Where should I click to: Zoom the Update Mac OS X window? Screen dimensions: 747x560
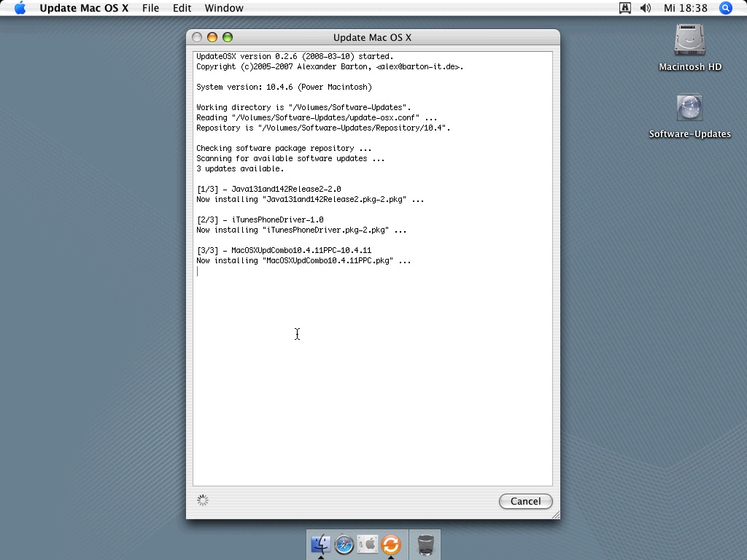click(228, 37)
